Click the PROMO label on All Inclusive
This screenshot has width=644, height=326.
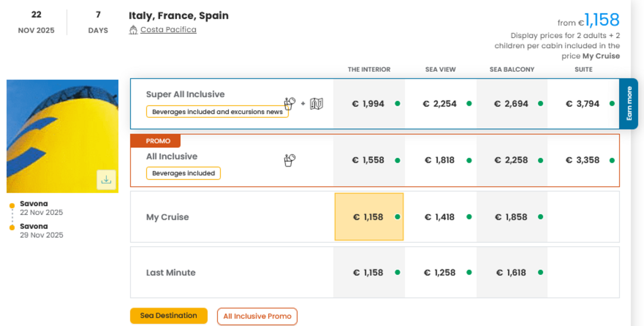pyautogui.click(x=158, y=141)
